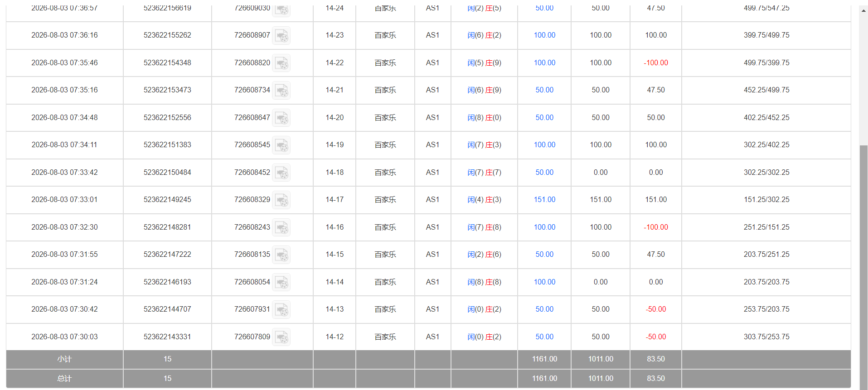
Task: Click result 闲(8) 庄(8) in row 14-14
Action: [484, 282]
